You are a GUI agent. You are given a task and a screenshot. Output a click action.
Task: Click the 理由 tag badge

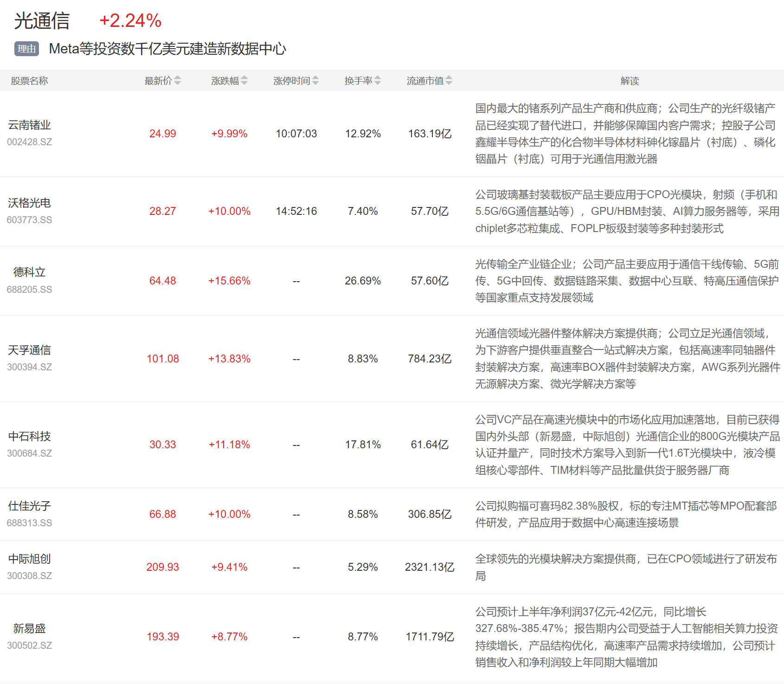click(26, 49)
